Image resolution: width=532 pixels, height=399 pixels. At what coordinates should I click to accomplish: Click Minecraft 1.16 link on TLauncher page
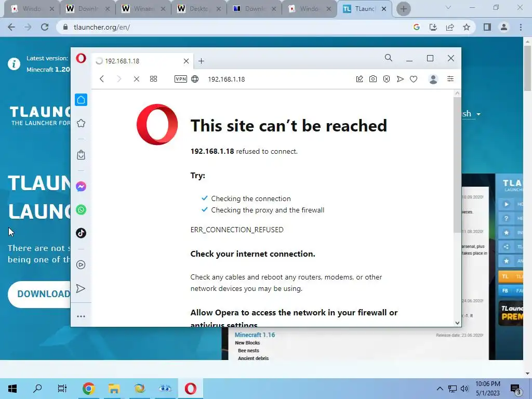click(x=255, y=335)
